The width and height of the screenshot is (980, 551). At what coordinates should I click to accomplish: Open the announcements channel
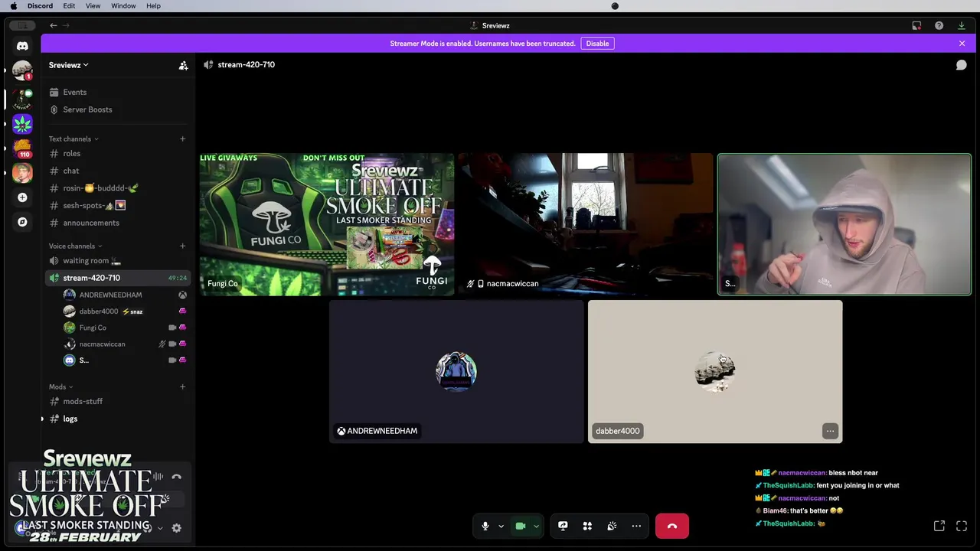[x=119, y=223]
